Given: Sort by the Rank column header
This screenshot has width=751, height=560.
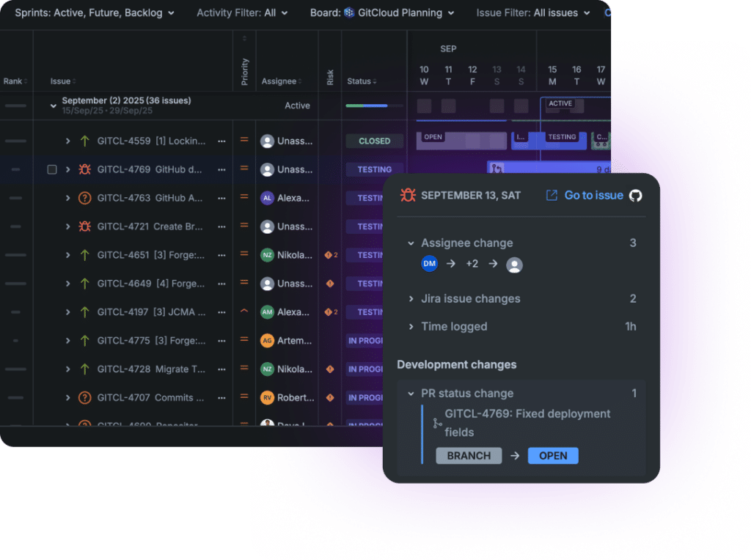Looking at the screenshot, I should [x=15, y=81].
